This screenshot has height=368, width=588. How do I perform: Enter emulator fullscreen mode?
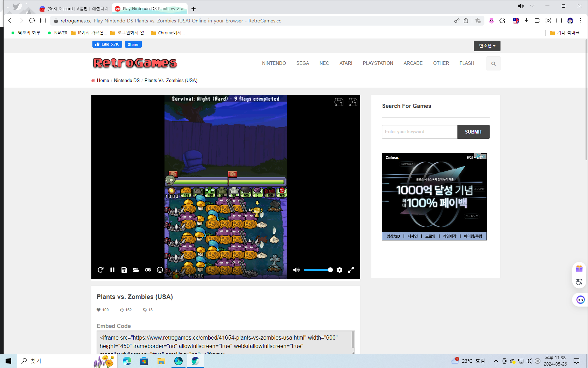351,270
